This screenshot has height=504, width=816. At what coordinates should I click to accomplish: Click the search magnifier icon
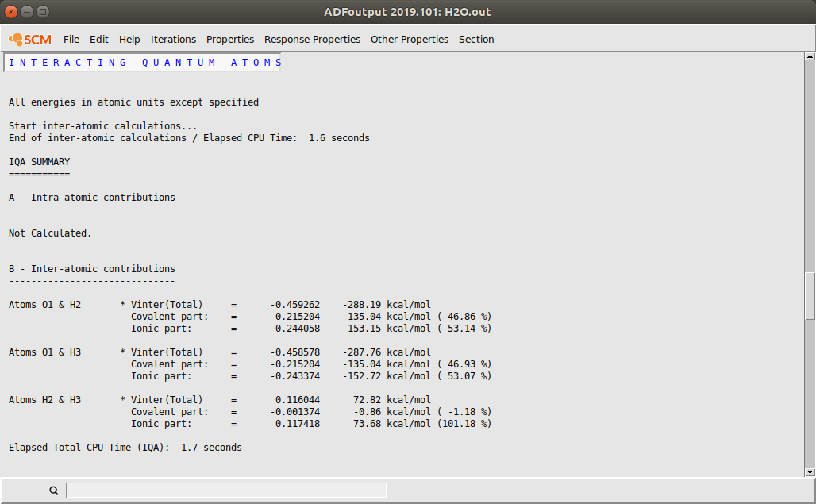point(54,491)
